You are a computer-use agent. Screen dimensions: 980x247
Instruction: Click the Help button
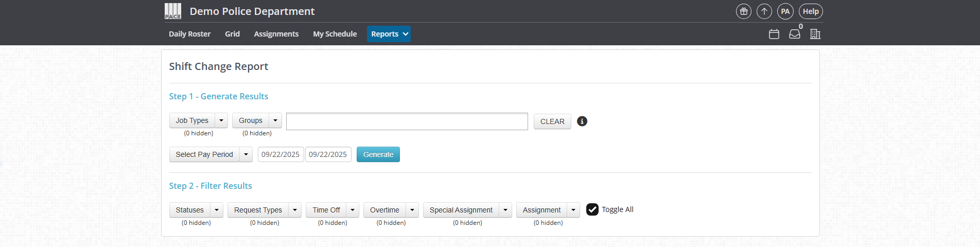811,11
